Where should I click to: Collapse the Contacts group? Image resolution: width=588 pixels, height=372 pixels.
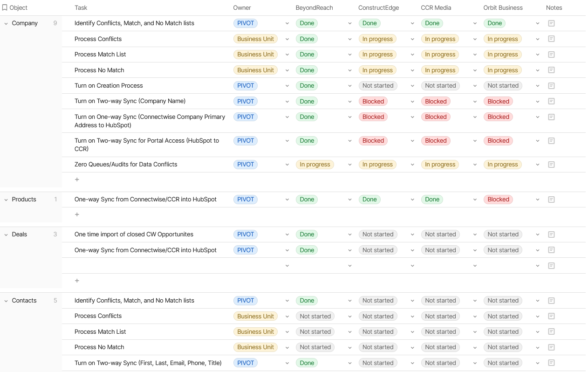pyautogui.click(x=6, y=301)
